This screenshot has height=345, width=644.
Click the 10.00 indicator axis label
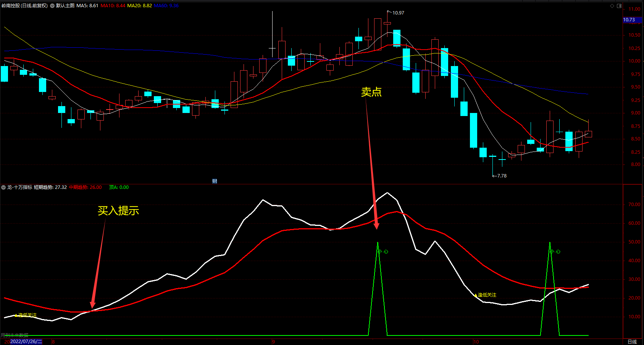click(634, 317)
